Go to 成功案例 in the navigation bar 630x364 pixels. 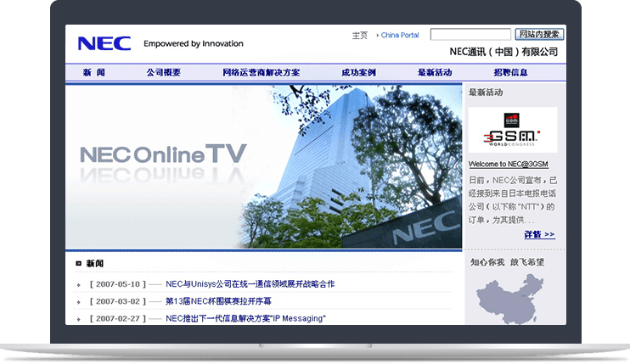pyautogui.click(x=358, y=73)
